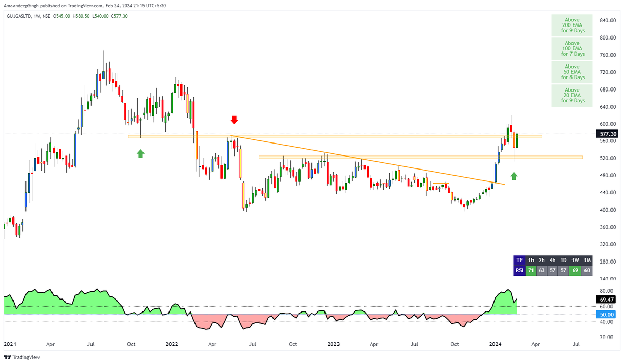Click the RSI value 63 under 2h

tap(542, 270)
